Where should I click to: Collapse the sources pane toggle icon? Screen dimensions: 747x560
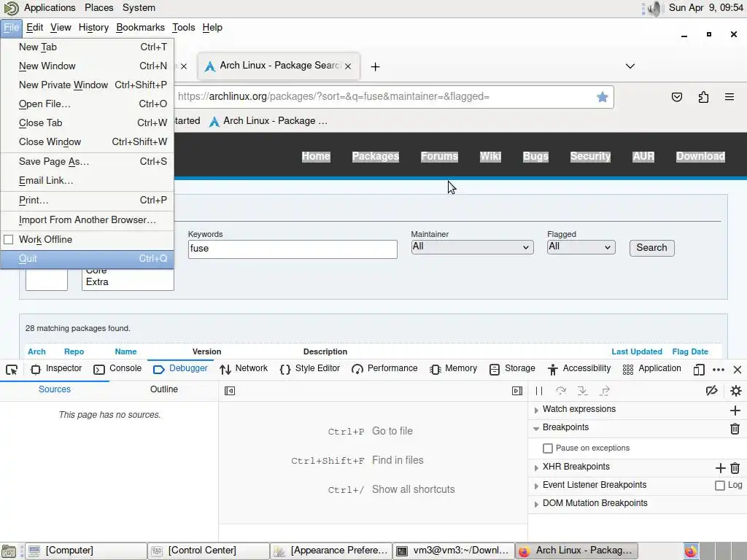(230, 391)
